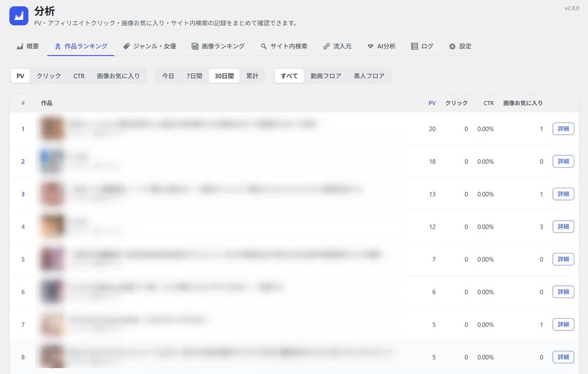Click the image icon beside 画像ランキング
588x374 pixels.
click(195, 47)
